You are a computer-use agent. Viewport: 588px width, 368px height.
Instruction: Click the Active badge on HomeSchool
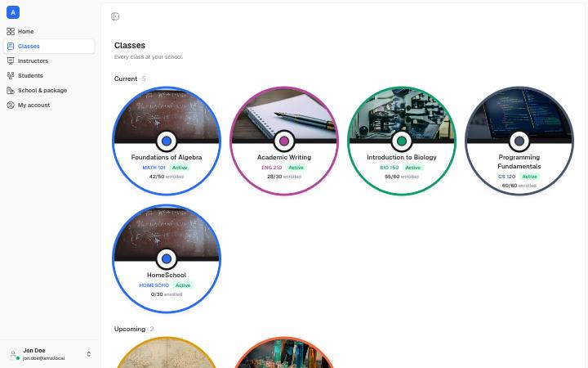coord(183,285)
